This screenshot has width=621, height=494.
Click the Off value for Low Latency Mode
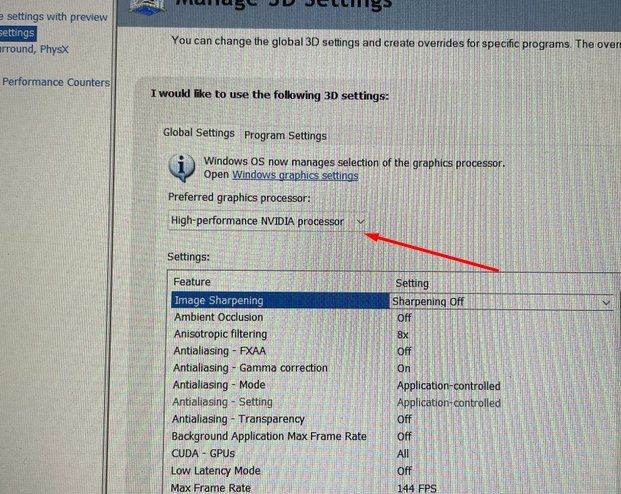[x=404, y=471]
